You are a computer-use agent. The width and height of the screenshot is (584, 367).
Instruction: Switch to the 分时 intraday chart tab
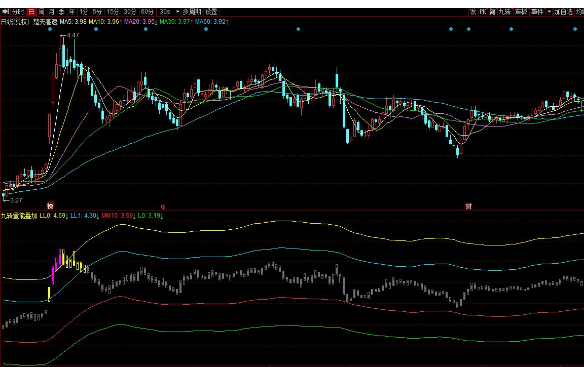18,12
